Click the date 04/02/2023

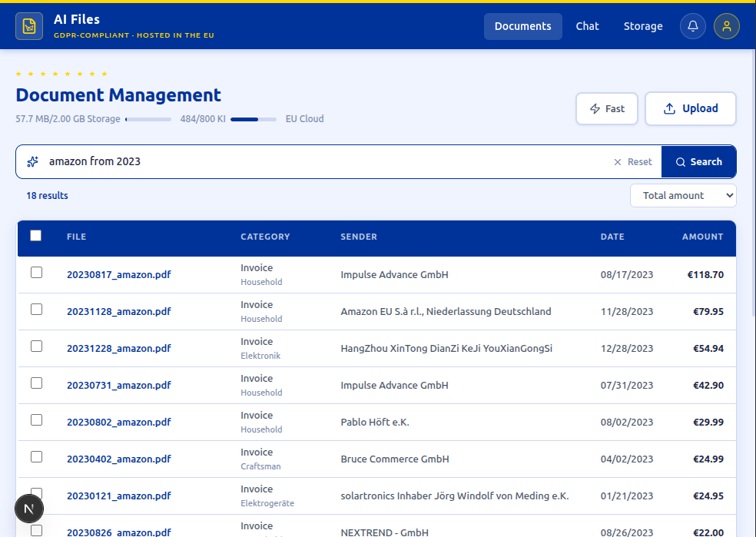(627, 459)
